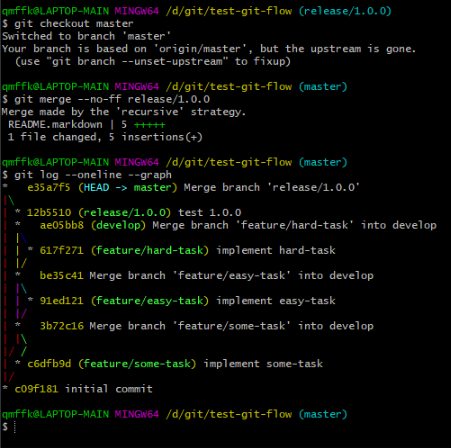Click the README.markdown diffstat line
This screenshot has width=451, height=448.
point(86,125)
